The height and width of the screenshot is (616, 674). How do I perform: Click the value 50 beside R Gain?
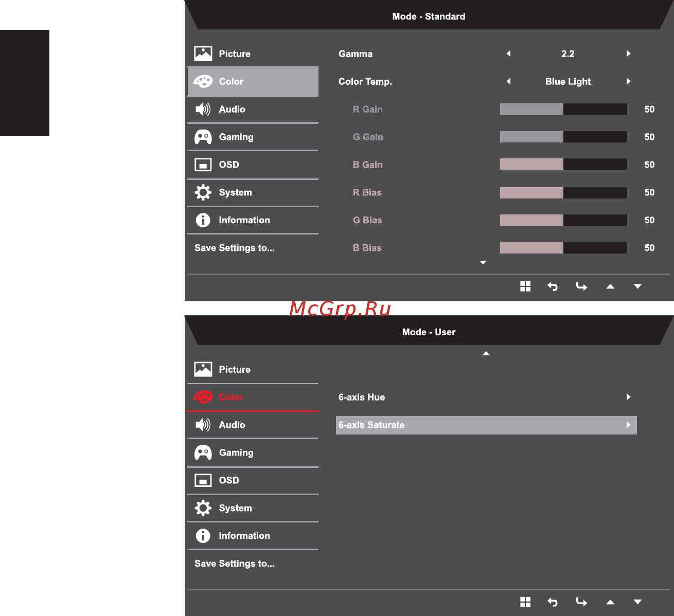tap(649, 109)
